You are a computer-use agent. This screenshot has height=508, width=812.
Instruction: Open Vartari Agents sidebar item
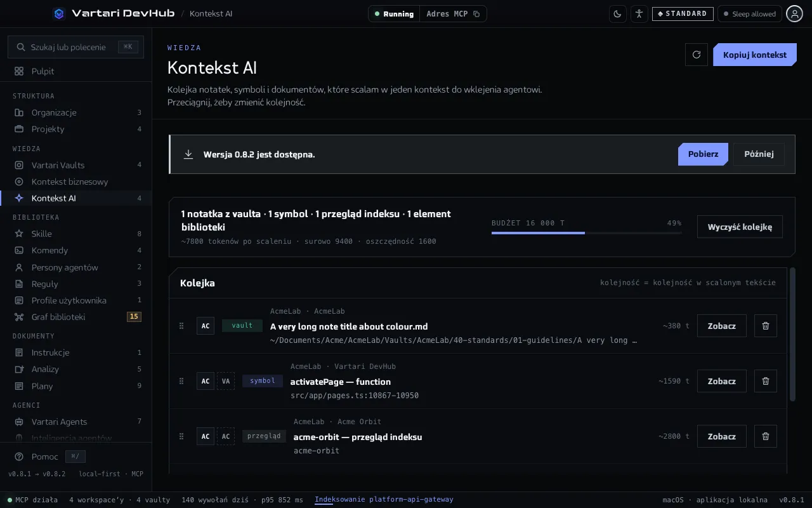(76, 422)
